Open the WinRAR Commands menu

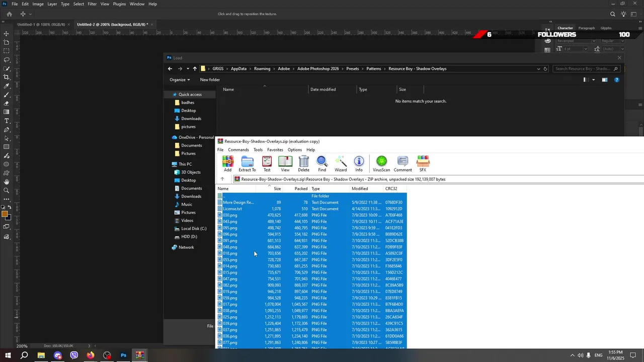[238, 150]
